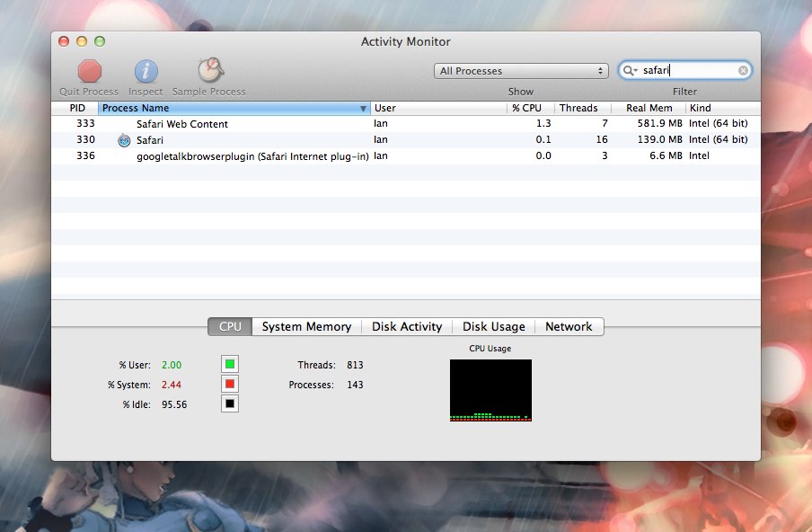This screenshot has height=532, width=812.
Task: Click the 1.3 % CPU value
Action: 543,123
